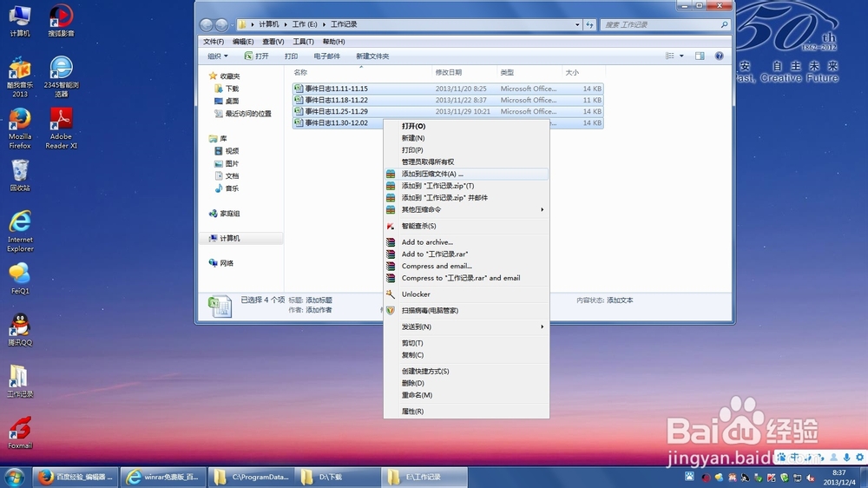Choose 添加到 "工作记录.zip" 并邮件 entry
This screenshot has height=488, width=868.
click(466, 198)
